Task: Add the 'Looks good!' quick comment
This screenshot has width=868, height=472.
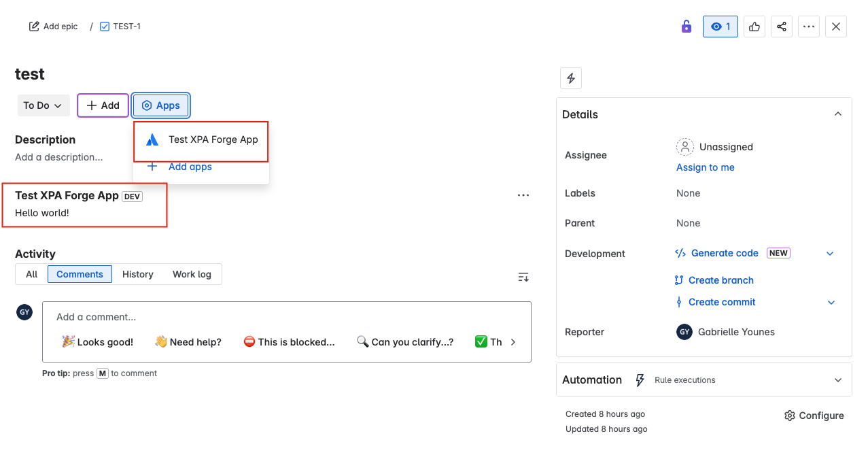Action: tap(97, 341)
